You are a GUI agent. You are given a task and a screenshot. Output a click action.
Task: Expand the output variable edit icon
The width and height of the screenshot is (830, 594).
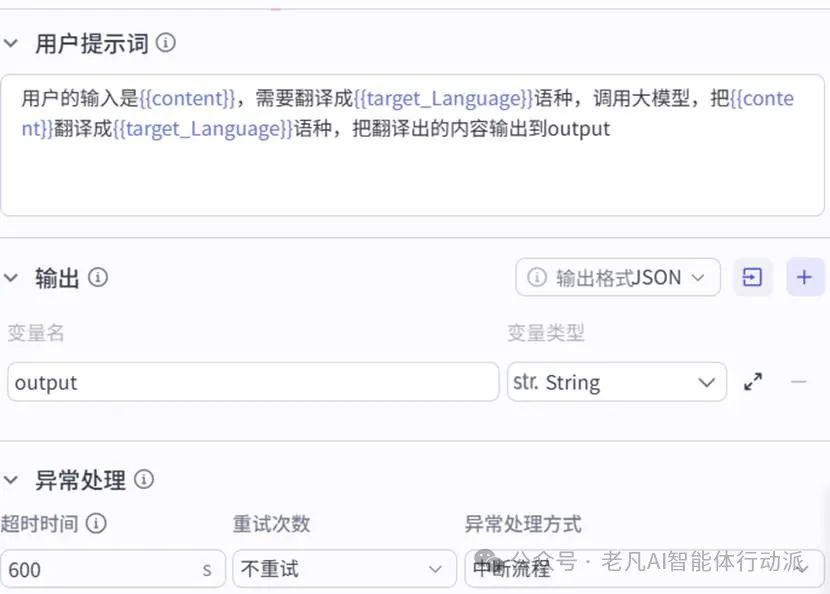coord(753,382)
